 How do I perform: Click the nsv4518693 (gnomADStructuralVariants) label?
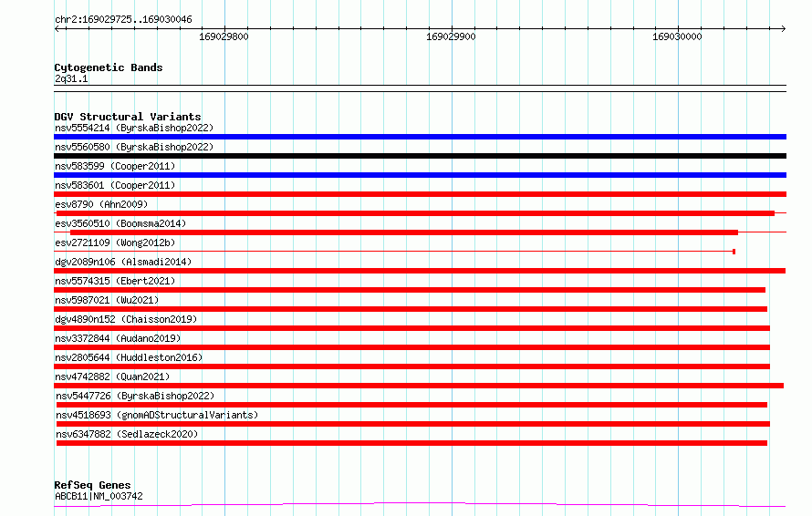click(x=157, y=415)
